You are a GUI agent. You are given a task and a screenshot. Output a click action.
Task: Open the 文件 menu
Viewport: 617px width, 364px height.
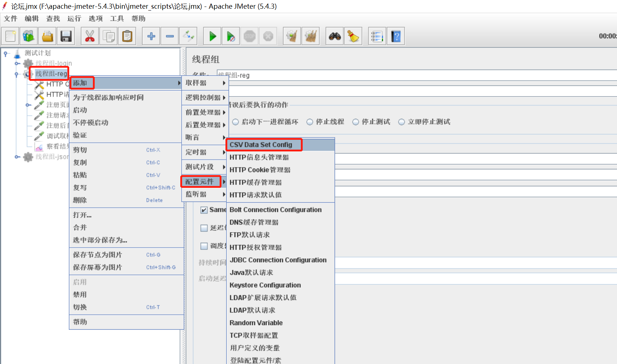(11, 19)
